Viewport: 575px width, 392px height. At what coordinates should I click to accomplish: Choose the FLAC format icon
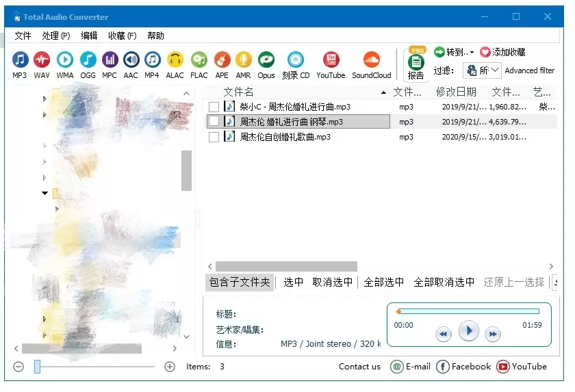coord(199,60)
